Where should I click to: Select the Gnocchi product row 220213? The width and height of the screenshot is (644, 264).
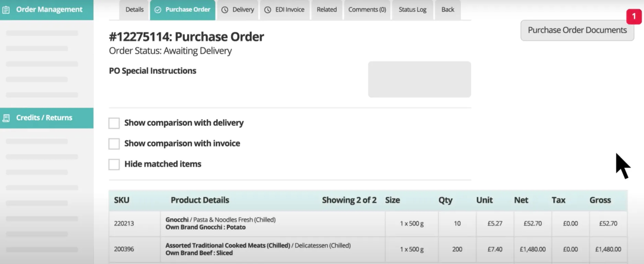point(368,224)
